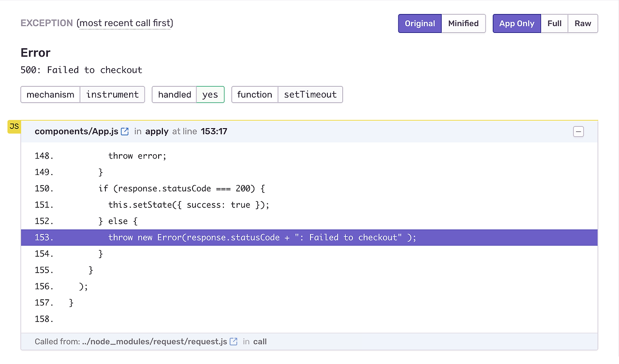Show the Full stack trace
The image size is (619, 364).
click(x=554, y=23)
